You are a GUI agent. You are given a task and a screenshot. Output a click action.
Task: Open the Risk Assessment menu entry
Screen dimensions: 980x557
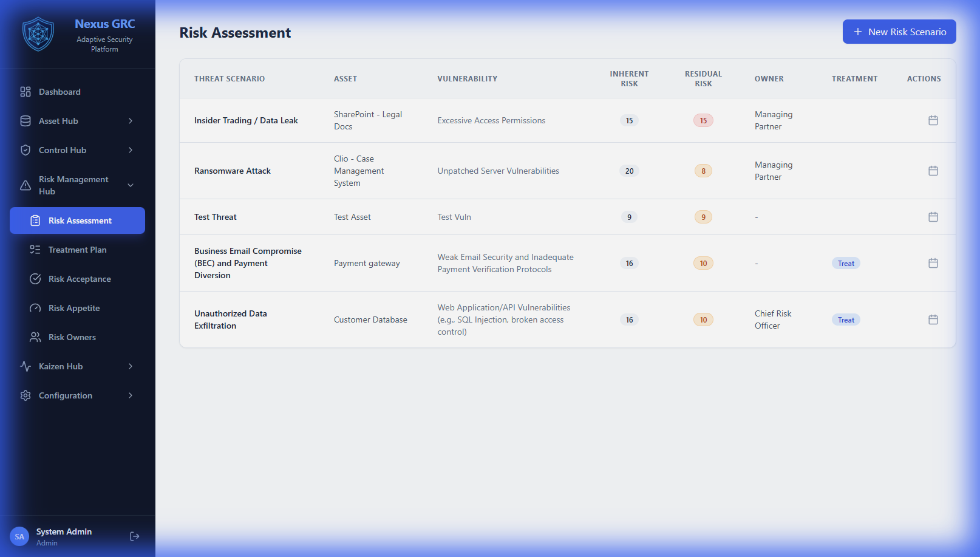pos(80,220)
